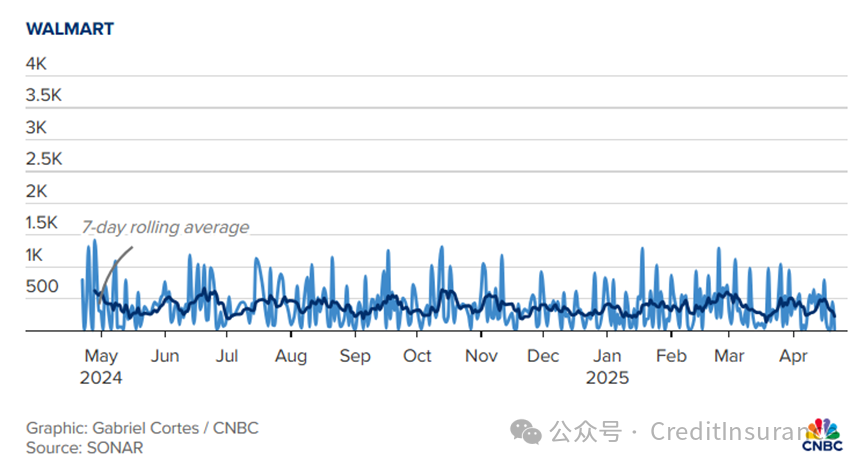Select the 1.5K y-axis label
The width and height of the screenshot is (865, 466).
41,222
